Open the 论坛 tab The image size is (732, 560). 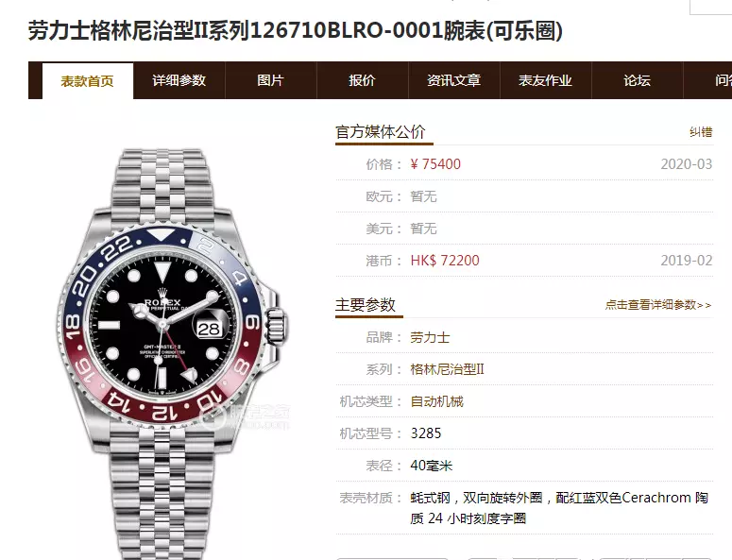[x=638, y=80]
